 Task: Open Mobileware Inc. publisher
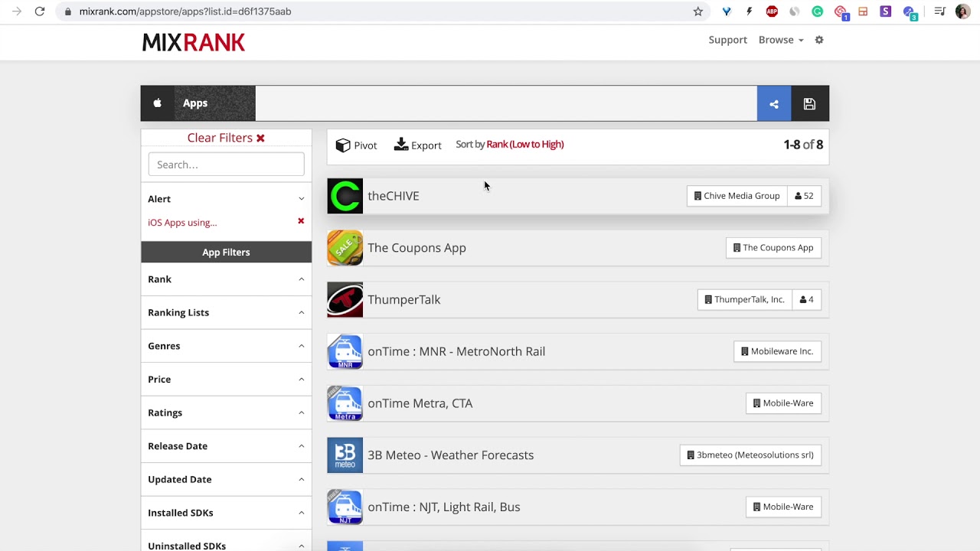[x=777, y=351]
